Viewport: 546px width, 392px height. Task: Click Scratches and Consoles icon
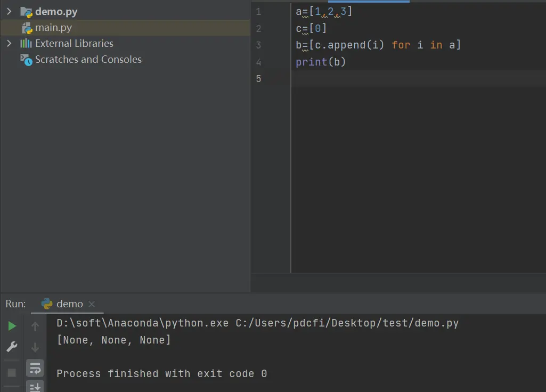click(26, 60)
